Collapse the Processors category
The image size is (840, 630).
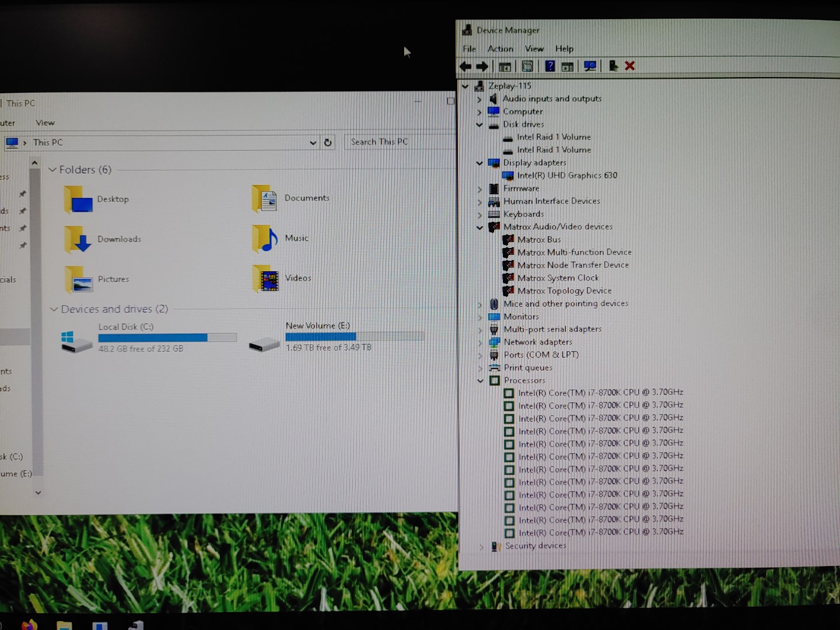pos(481,380)
